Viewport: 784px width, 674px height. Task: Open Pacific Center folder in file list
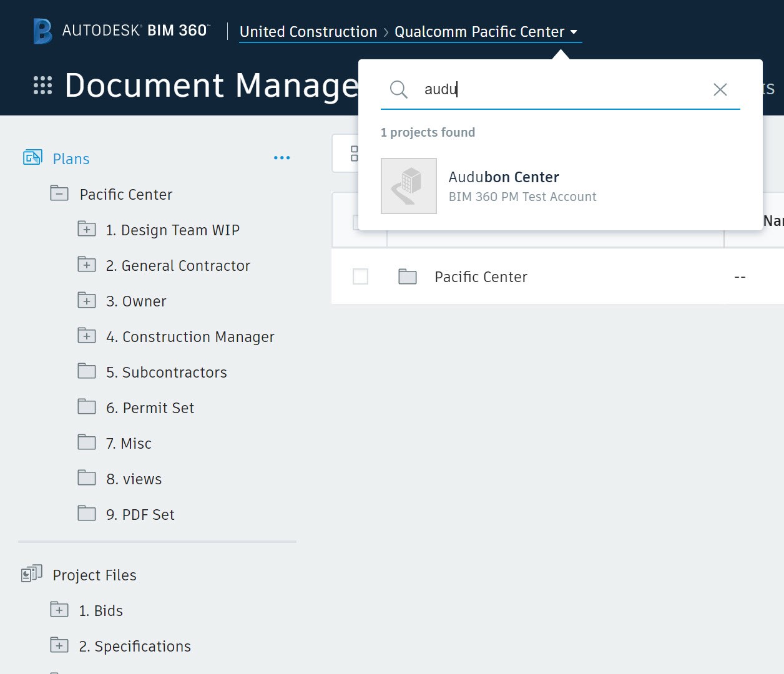(481, 277)
